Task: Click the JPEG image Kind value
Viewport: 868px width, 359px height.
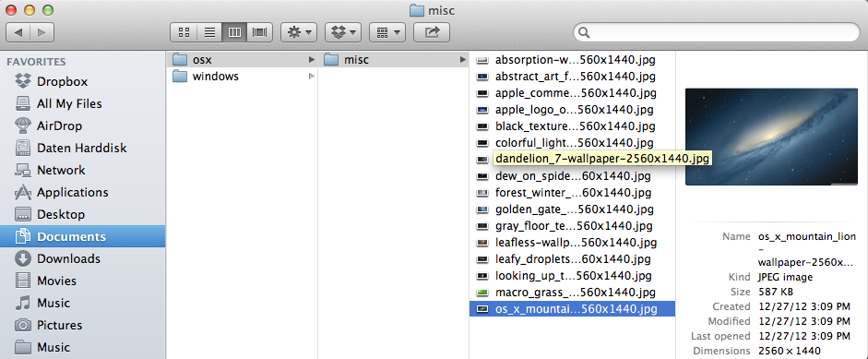Action: pyautogui.click(x=786, y=277)
